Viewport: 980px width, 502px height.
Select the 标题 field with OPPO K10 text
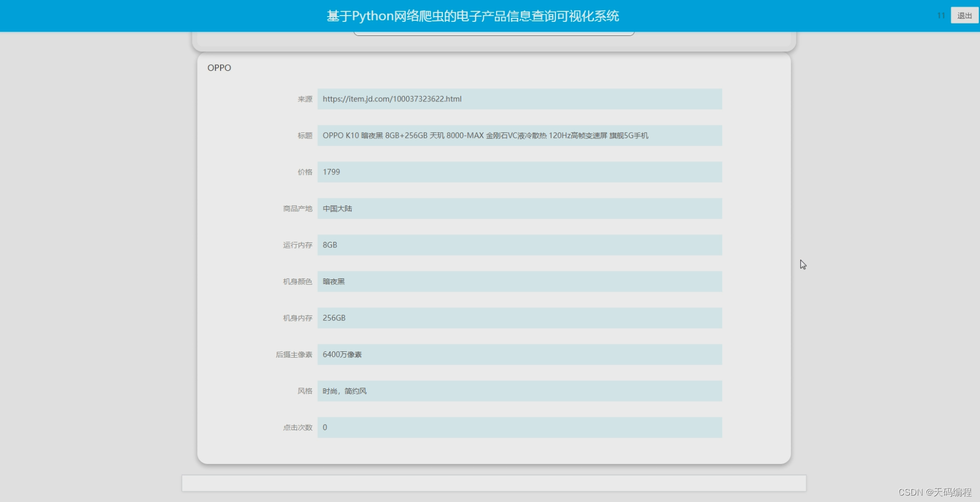pos(520,136)
